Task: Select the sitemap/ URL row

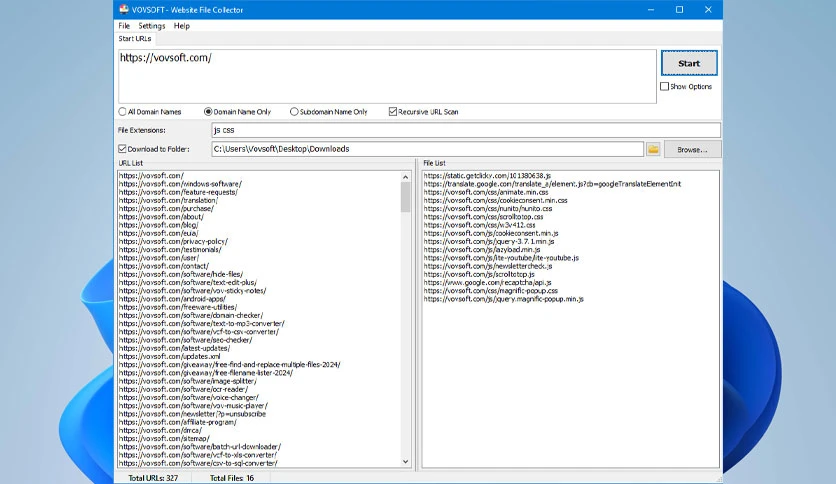Action: click(165, 439)
